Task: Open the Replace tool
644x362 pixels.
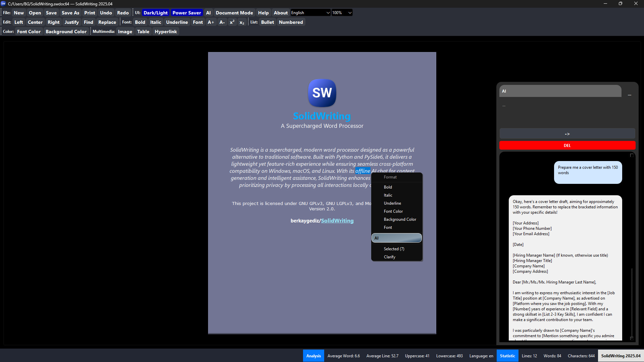Action: point(107,22)
